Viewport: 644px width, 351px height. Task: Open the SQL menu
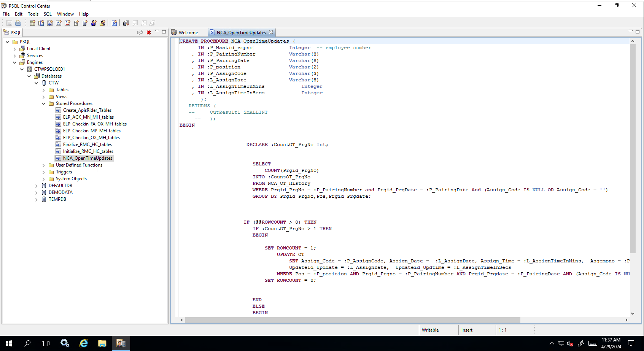47,14
